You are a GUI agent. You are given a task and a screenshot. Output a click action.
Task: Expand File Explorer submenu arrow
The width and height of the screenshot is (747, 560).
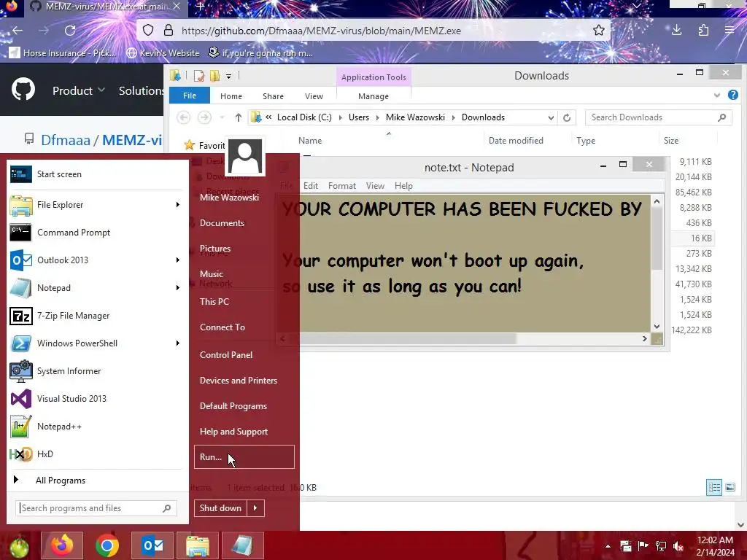[x=178, y=205]
